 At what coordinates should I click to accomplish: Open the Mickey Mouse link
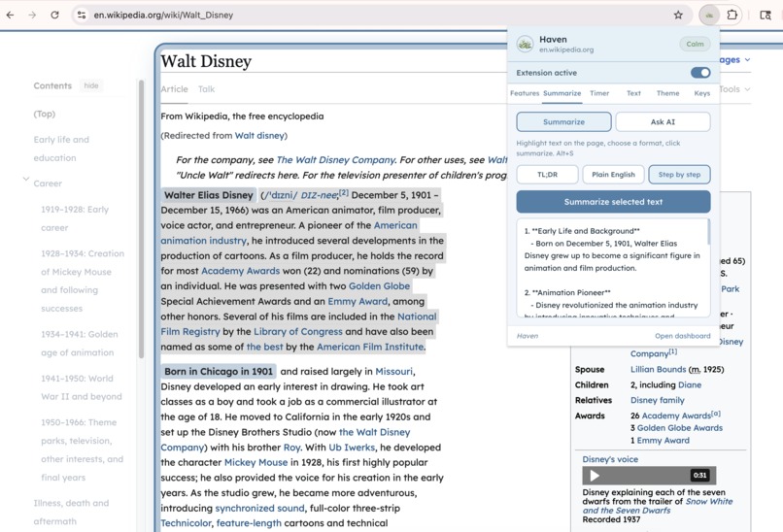pos(255,463)
